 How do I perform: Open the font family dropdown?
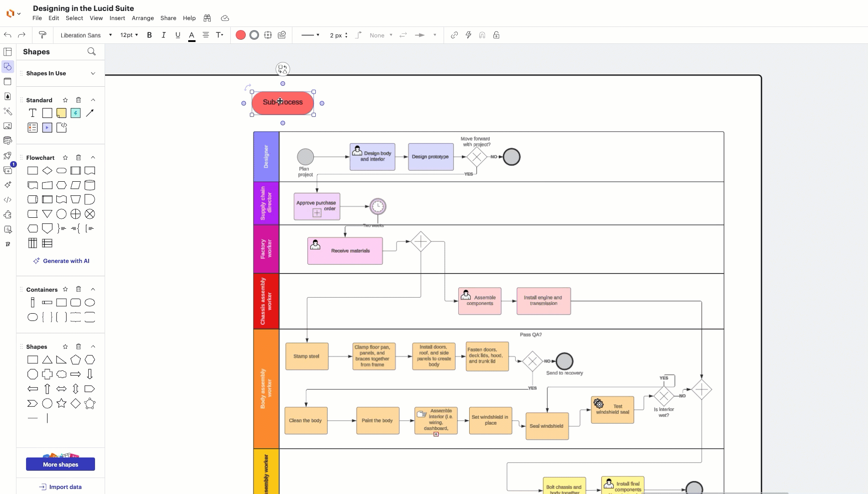click(86, 35)
